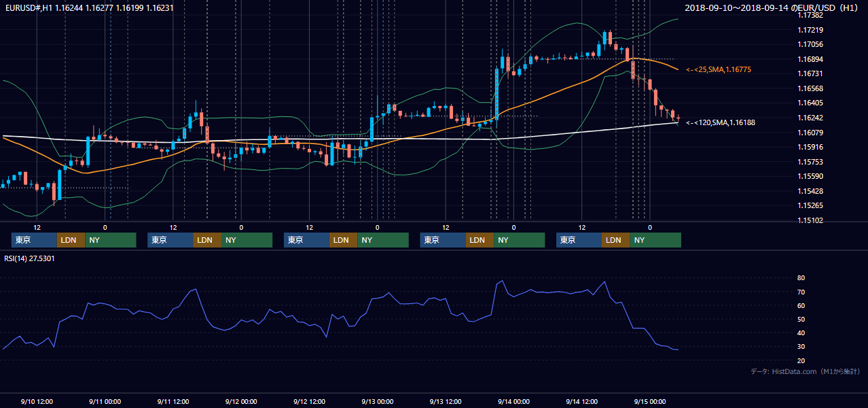Select the 9/15 00:00 date label

pyautogui.click(x=650, y=401)
